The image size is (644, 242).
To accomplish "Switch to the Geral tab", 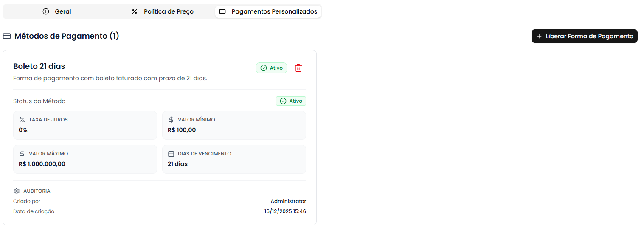I will click(x=57, y=11).
